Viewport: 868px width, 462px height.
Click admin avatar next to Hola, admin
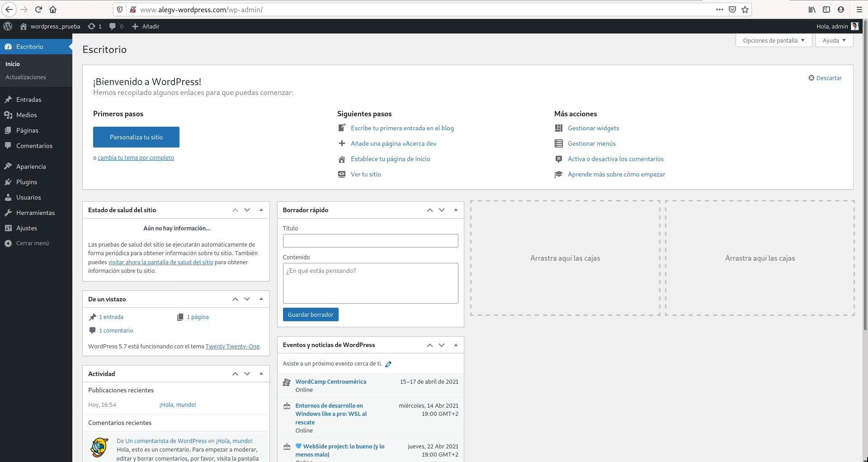point(854,26)
